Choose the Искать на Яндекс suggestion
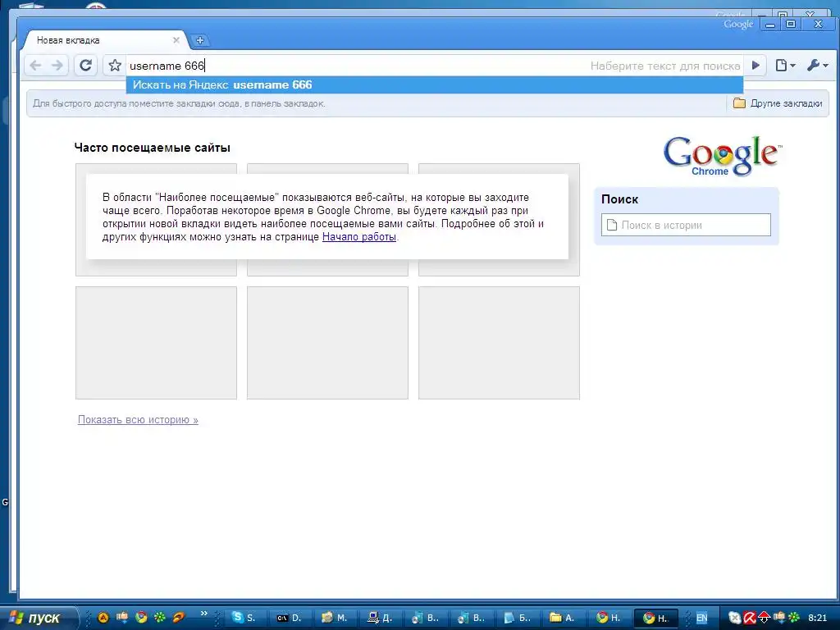The width and height of the screenshot is (840, 630). (435, 84)
